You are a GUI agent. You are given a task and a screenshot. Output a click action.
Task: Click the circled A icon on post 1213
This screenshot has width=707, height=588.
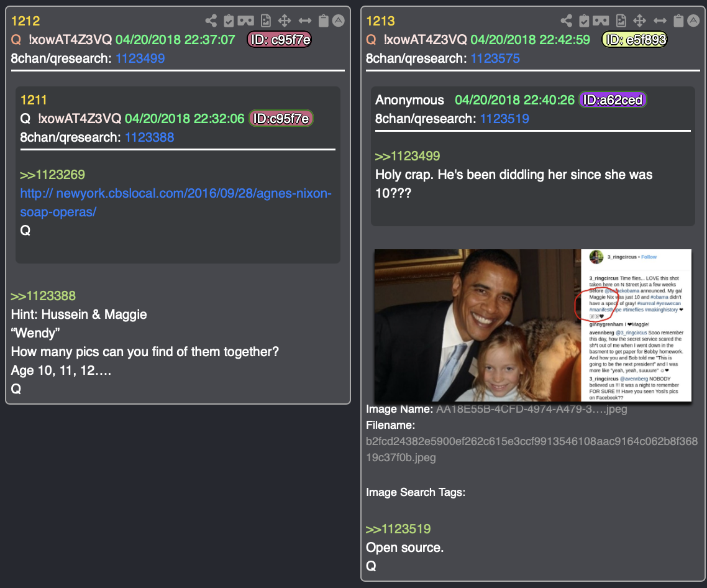693,21
